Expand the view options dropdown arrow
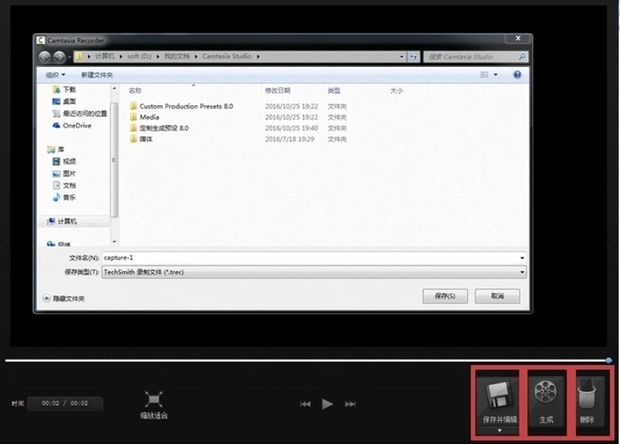 pyautogui.click(x=495, y=74)
